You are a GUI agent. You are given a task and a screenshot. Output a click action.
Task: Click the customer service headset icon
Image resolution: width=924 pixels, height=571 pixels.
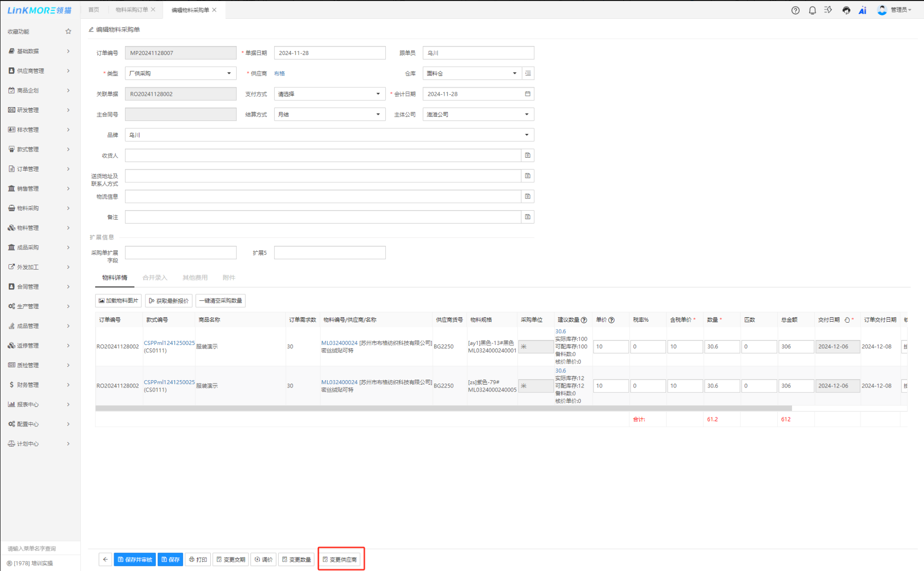pos(846,10)
